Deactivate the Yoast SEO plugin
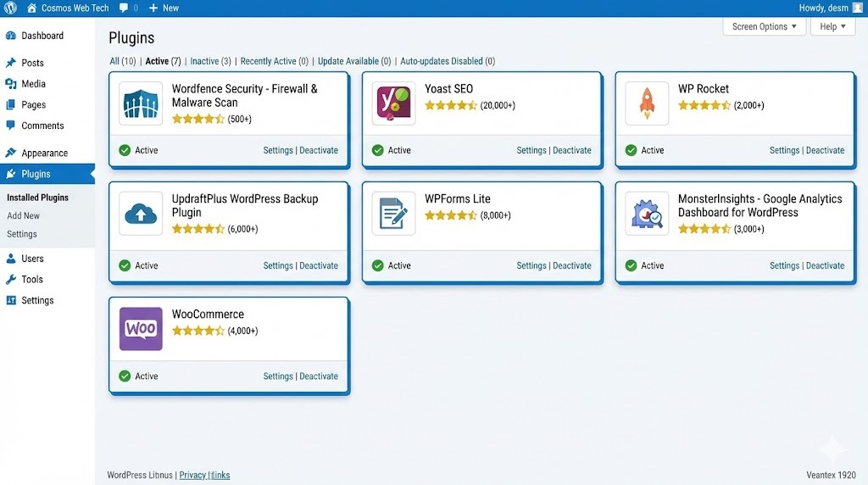 (572, 150)
